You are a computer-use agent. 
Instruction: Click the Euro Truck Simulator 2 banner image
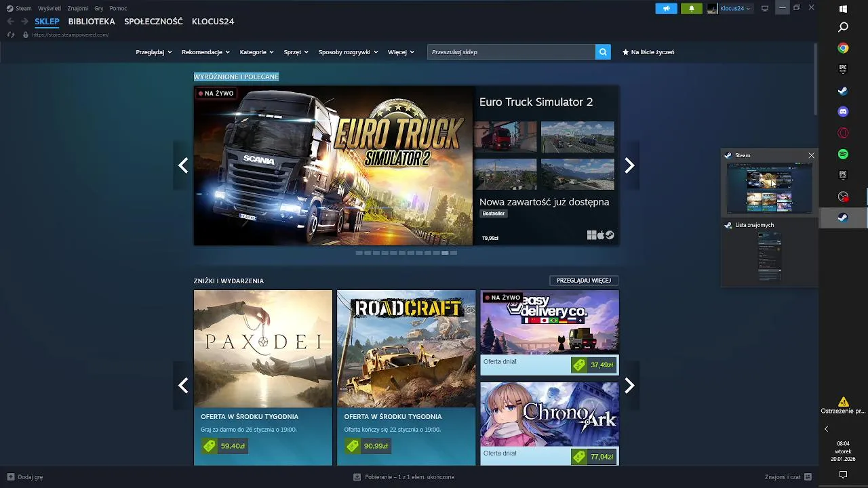click(333, 165)
